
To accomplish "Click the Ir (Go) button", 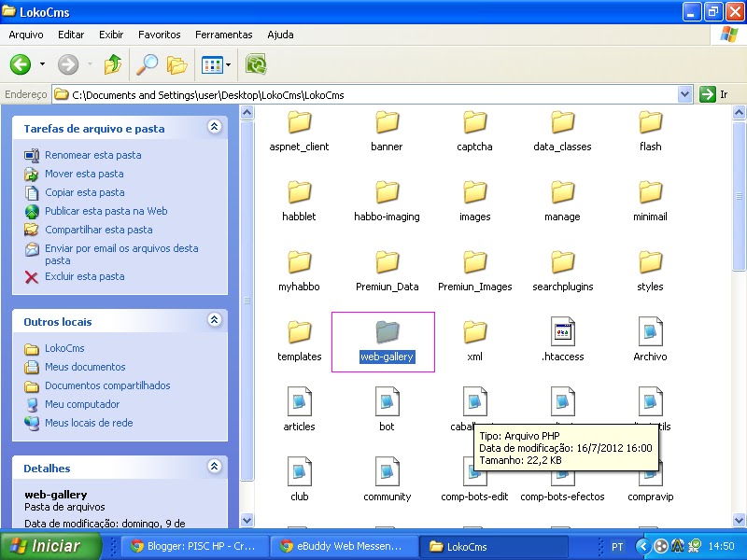I will pyautogui.click(x=713, y=94).
